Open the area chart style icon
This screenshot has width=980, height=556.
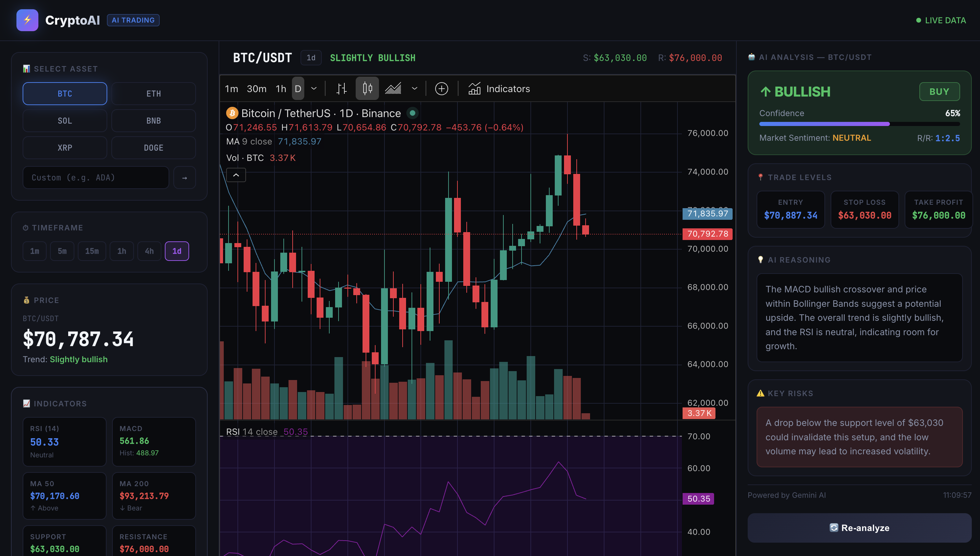[x=393, y=88]
